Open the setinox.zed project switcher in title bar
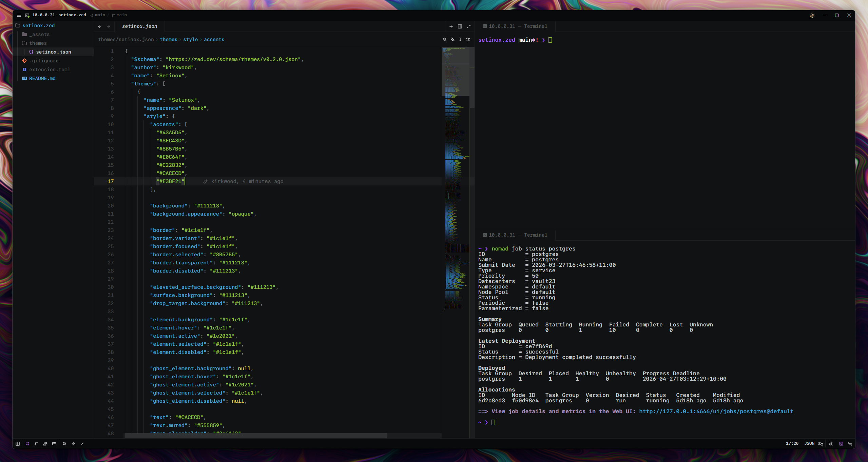Image resolution: width=868 pixels, height=462 pixels. (x=72, y=15)
